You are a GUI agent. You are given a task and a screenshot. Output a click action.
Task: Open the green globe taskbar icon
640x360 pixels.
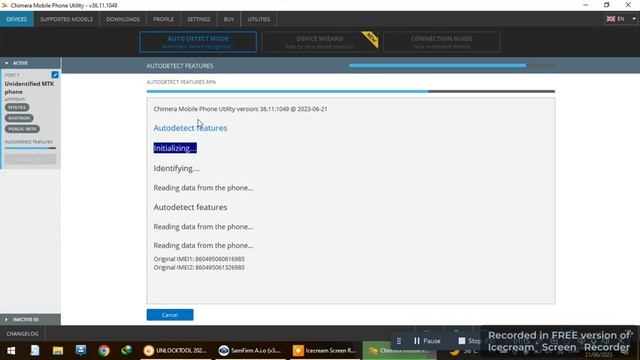coord(127,351)
